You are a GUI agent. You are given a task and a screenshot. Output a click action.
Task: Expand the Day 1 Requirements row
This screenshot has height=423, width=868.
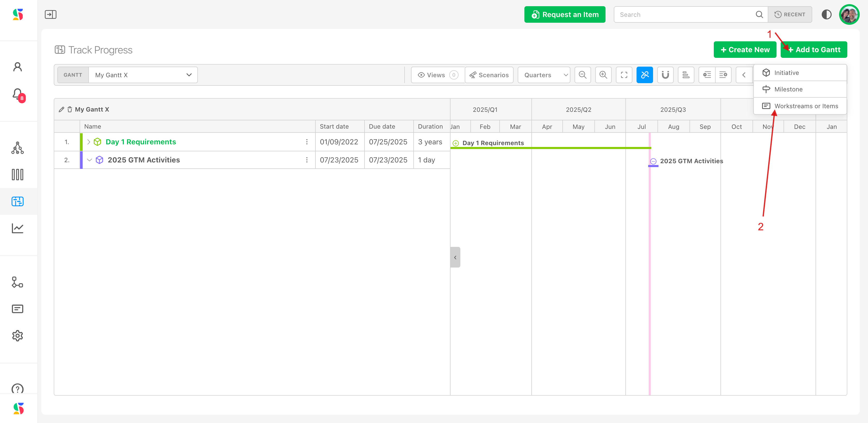point(89,142)
